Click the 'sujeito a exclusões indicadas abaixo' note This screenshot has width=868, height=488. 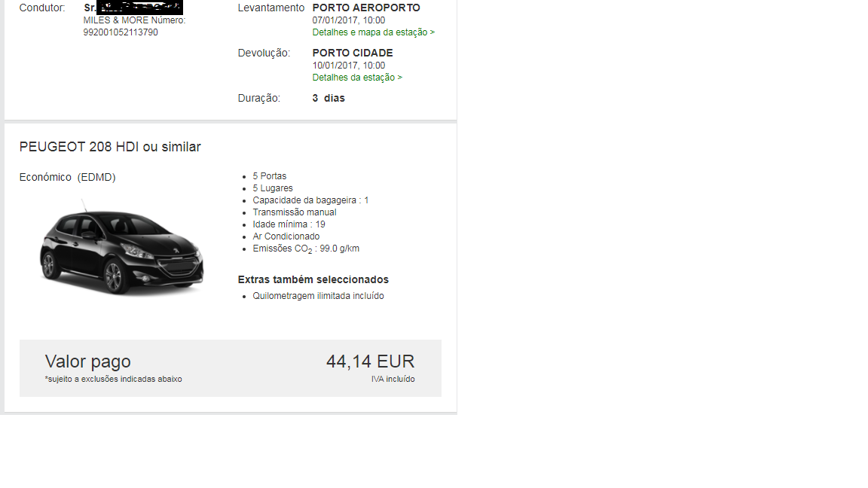[114, 379]
